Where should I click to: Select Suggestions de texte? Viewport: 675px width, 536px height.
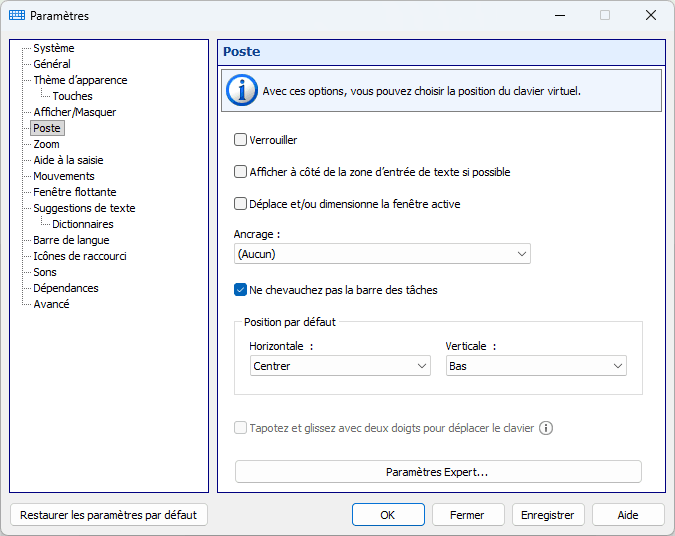[84, 208]
